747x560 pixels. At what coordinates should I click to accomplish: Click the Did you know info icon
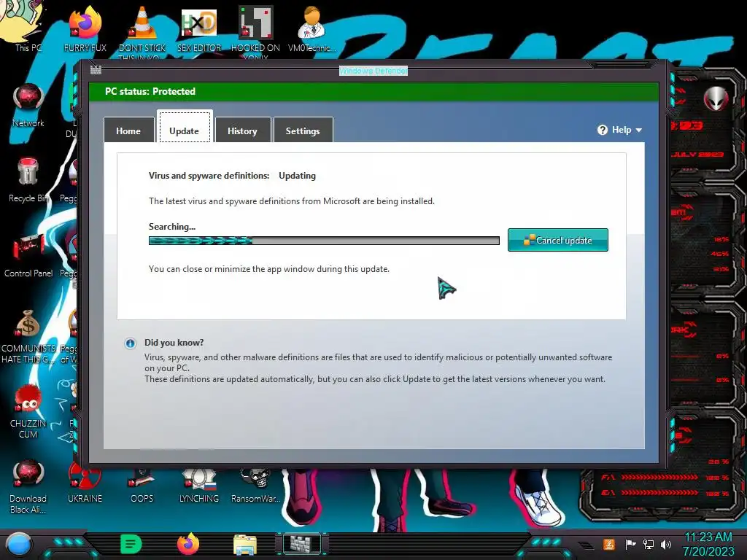coord(130,343)
